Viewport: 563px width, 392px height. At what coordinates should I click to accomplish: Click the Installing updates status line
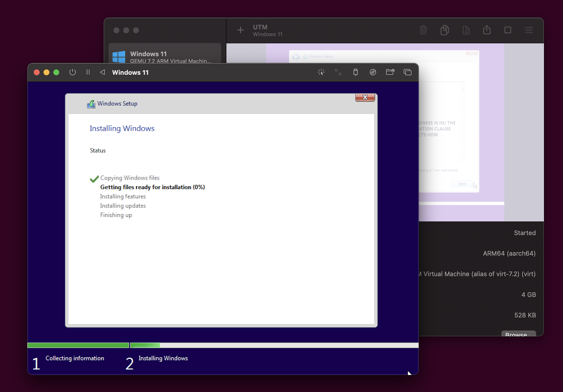(x=123, y=206)
